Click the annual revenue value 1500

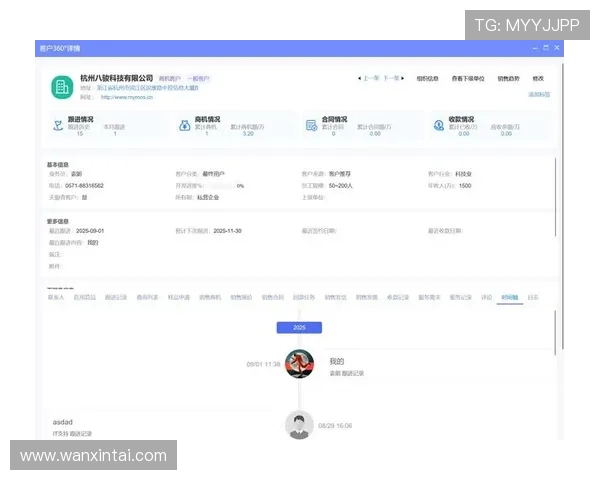tap(465, 186)
